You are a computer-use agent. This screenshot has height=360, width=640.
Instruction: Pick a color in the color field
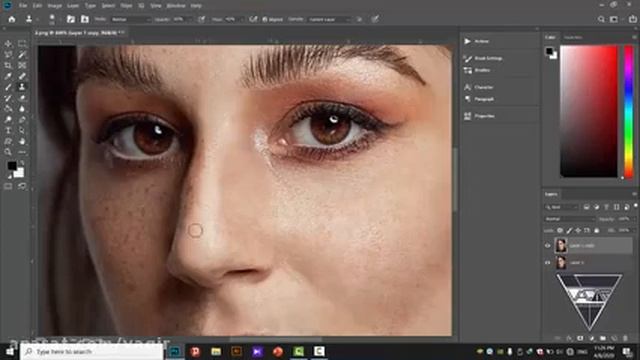[x=589, y=111]
